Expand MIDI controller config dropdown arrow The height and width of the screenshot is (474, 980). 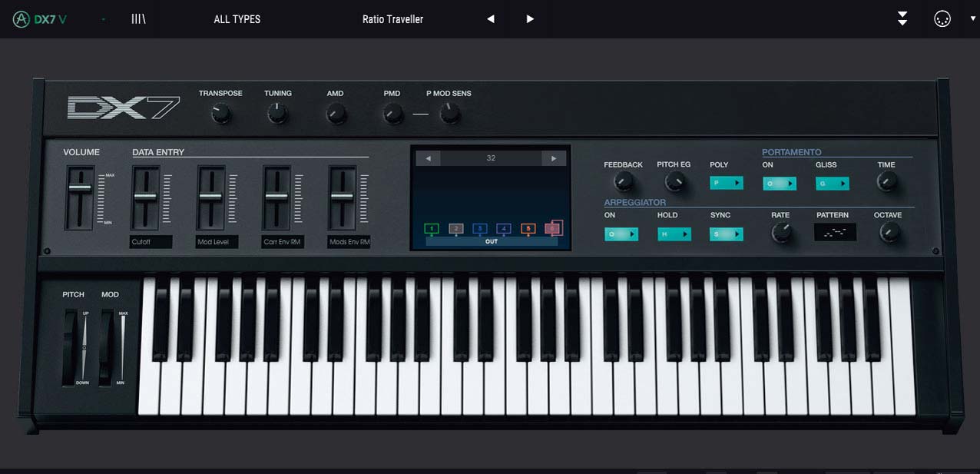point(973,19)
